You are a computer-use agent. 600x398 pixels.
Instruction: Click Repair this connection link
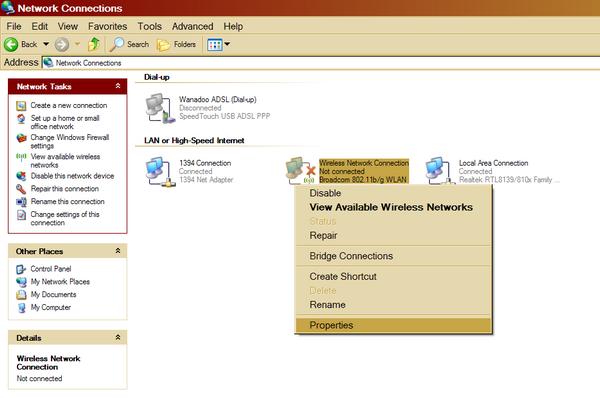point(65,189)
